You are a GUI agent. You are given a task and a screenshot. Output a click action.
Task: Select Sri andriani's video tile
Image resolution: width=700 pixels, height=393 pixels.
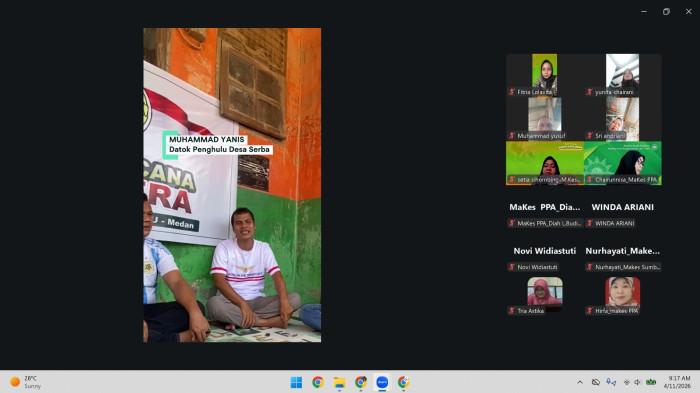pyautogui.click(x=622, y=119)
